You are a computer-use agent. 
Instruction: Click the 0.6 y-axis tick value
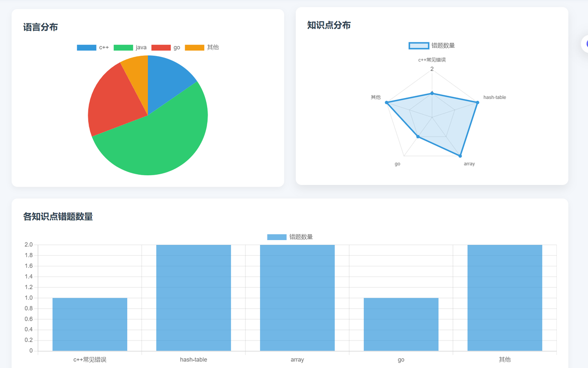28,319
